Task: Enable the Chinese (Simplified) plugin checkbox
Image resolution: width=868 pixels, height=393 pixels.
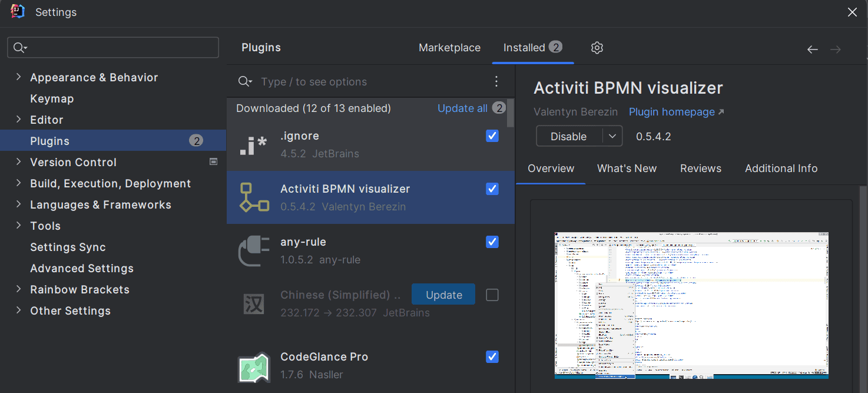Action: click(492, 295)
